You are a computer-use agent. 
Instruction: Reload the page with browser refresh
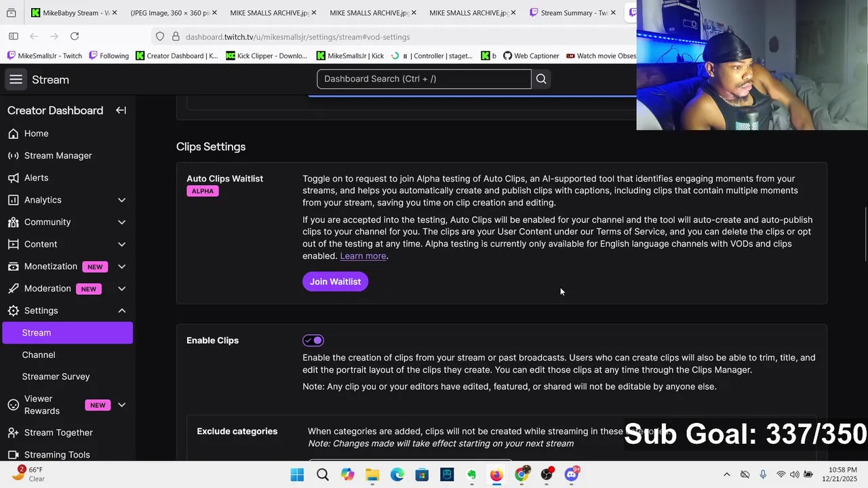[75, 36]
